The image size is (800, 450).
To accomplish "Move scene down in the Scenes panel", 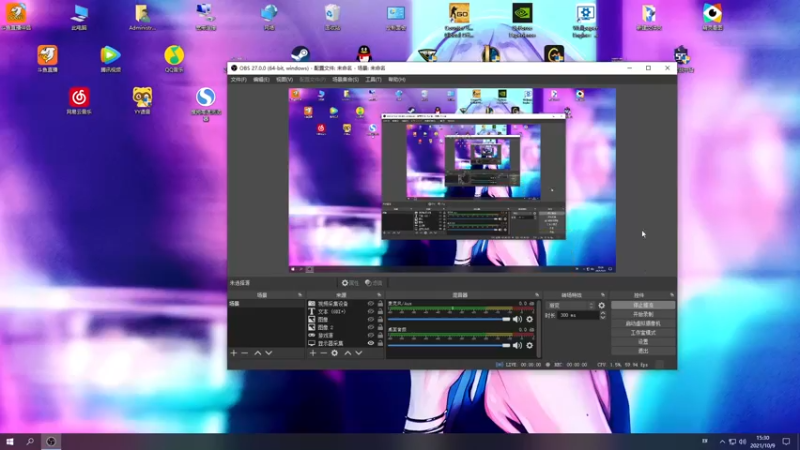I will point(269,353).
